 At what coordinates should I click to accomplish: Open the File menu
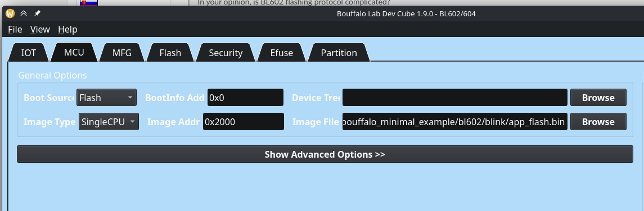pyautogui.click(x=15, y=30)
